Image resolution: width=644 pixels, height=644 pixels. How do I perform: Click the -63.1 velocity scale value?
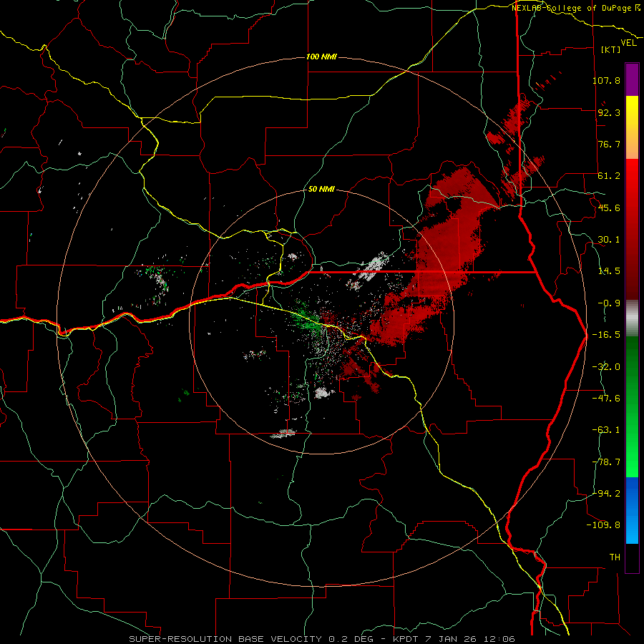pos(606,430)
